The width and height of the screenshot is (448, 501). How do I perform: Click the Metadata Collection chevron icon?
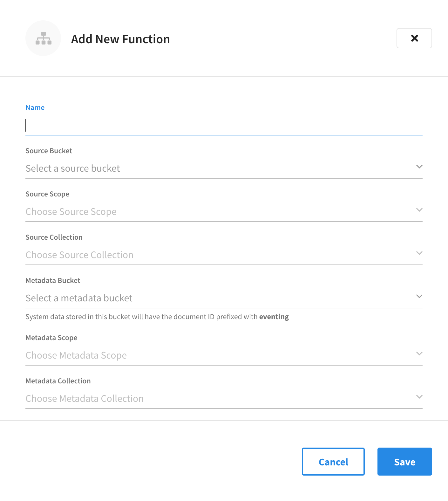pos(419,396)
